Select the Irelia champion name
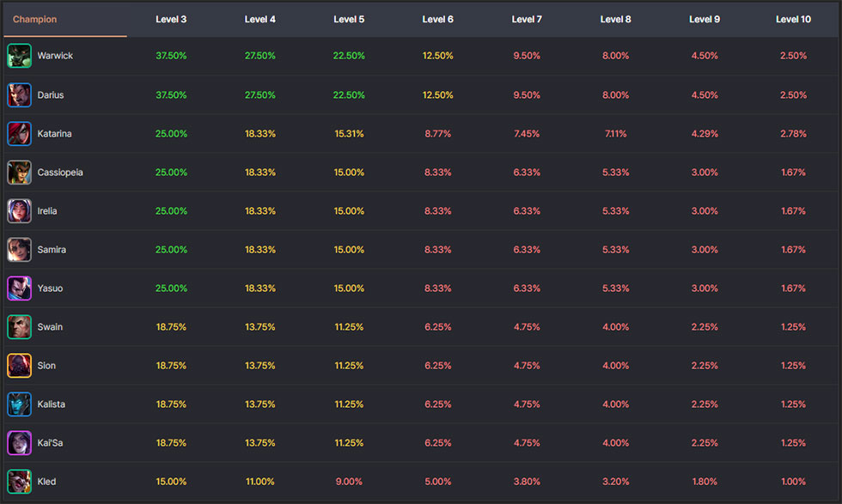 (47, 211)
